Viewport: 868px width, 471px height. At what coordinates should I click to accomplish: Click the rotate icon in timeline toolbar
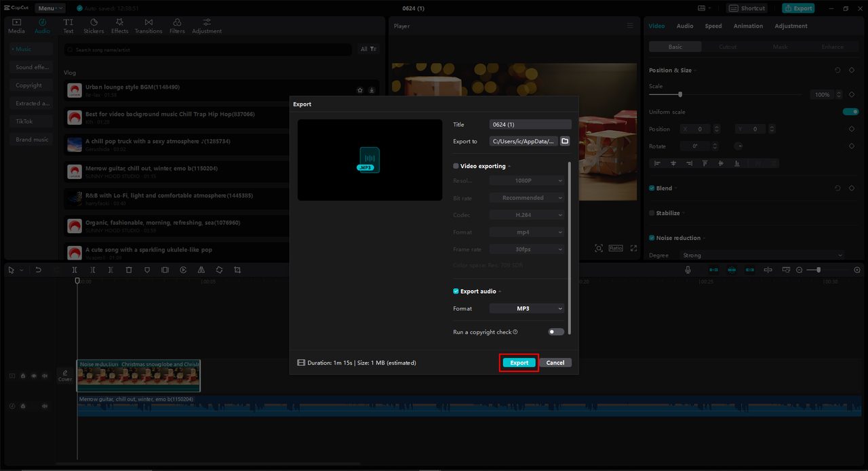point(219,270)
